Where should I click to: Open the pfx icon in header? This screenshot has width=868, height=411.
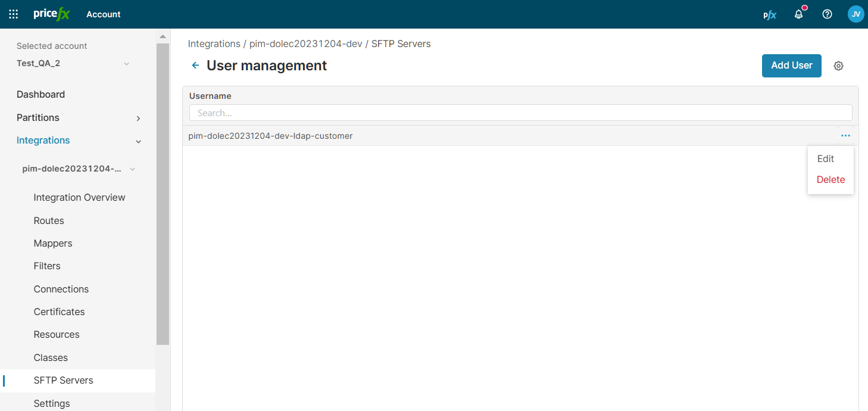[770, 14]
